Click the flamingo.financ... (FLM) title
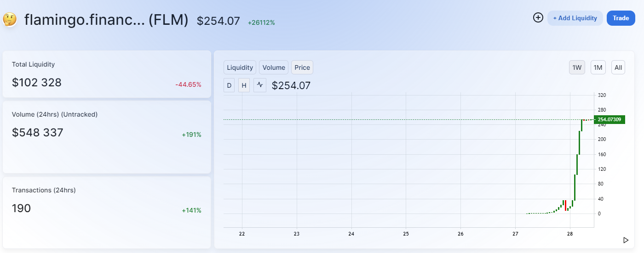The height and width of the screenshot is (253, 644). coord(106,20)
